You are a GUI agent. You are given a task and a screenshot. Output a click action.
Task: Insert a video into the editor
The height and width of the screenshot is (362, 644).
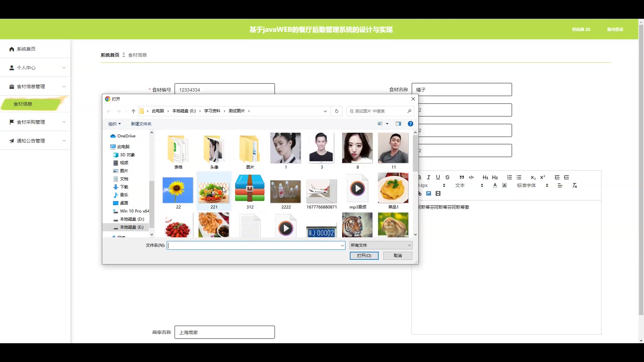(438, 193)
